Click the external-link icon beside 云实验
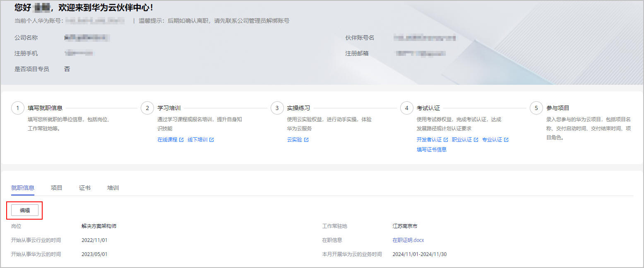The width and height of the screenshot is (644, 268). click(x=306, y=140)
